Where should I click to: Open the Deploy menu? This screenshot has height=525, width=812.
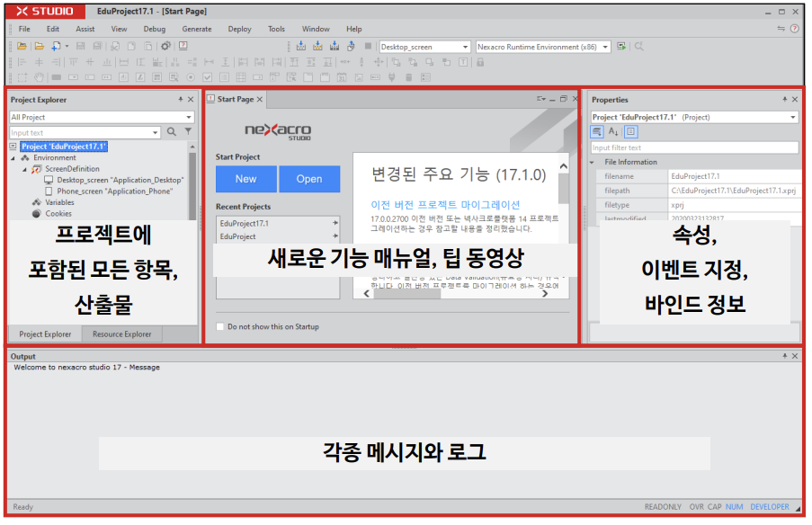pyautogui.click(x=239, y=29)
